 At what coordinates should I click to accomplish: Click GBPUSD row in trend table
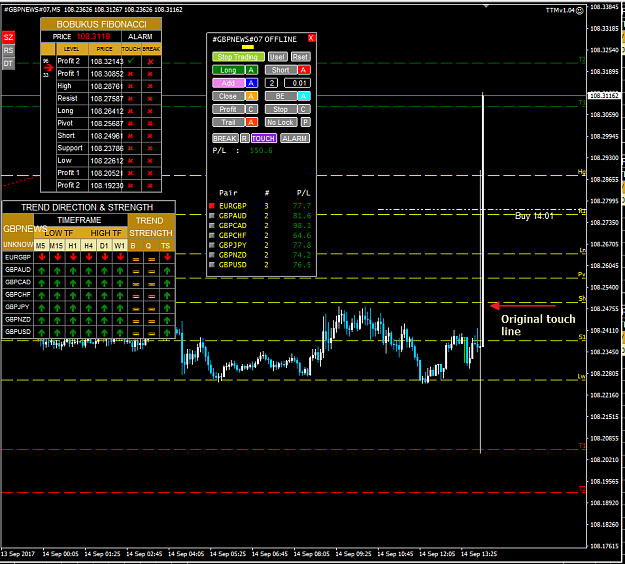click(x=88, y=332)
